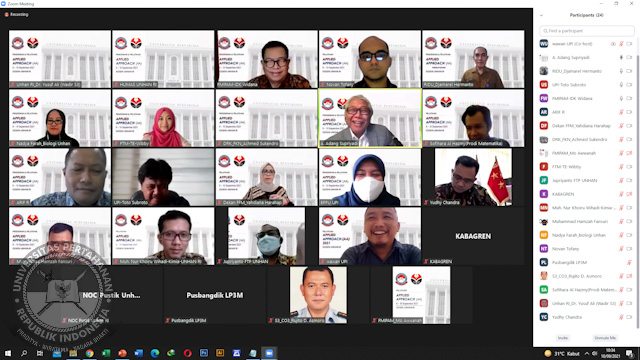
Task: Toggle muted mic icon for Novan Tofany
Action: click(x=621, y=249)
